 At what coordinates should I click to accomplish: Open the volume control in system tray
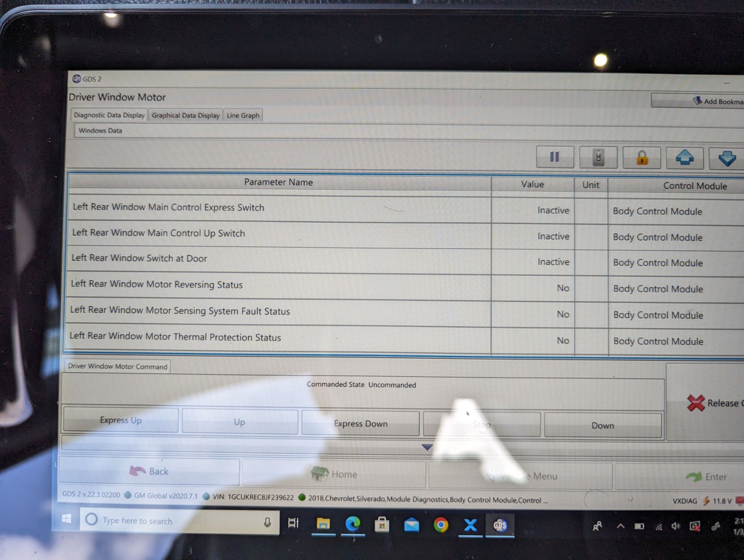(676, 526)
